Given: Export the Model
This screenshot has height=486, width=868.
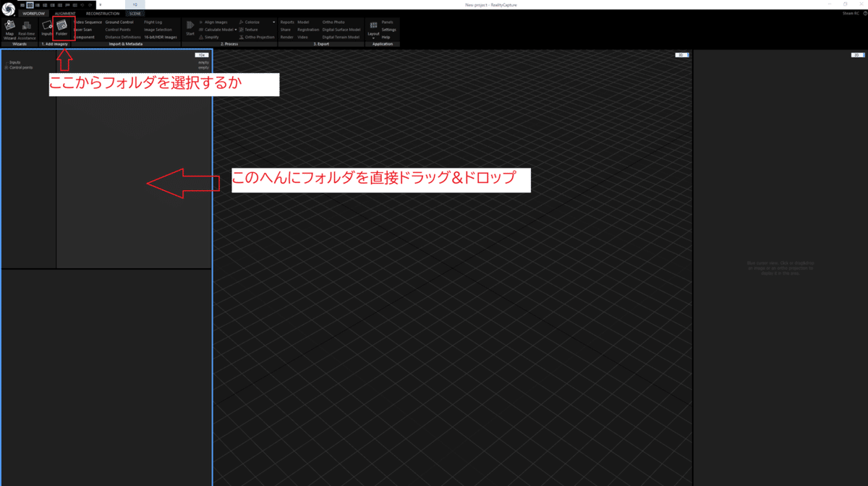Looking at the screenshot, I should point(303,22).
